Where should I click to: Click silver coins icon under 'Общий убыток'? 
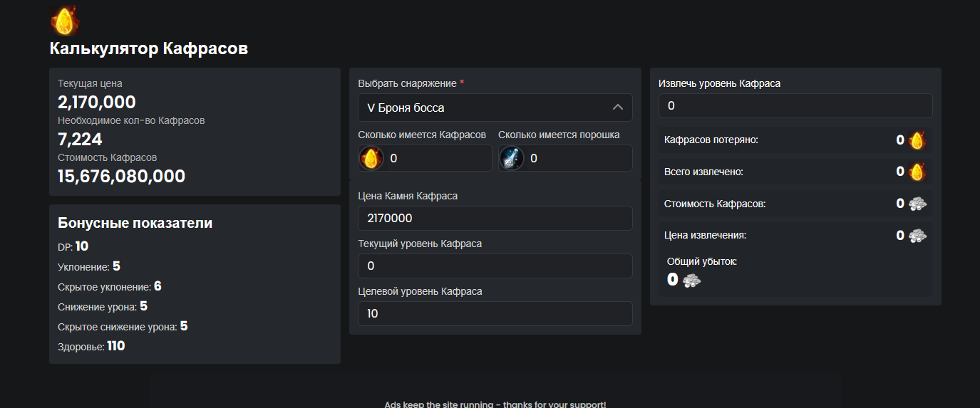pos(691,280)
